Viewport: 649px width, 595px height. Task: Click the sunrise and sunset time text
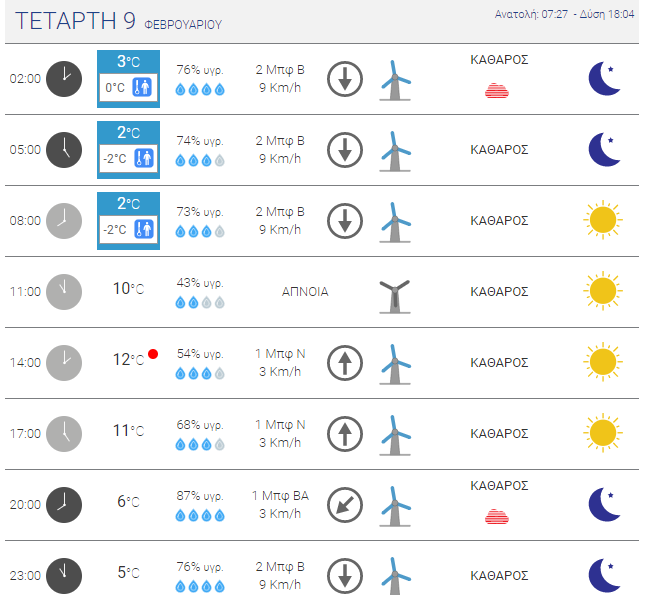point(564,14)
